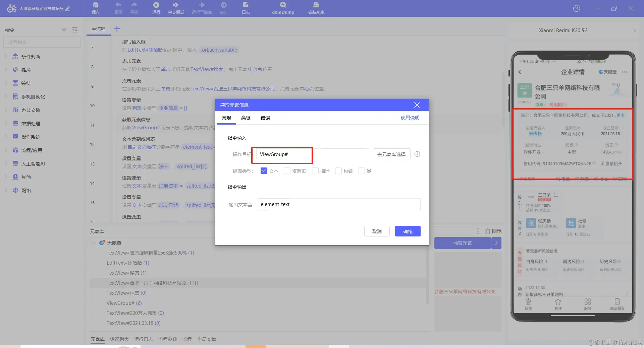Select the 常规 tab in the dialog
Image resolution: width=644 pixels, height=348 pixels.
pos(226,118)
